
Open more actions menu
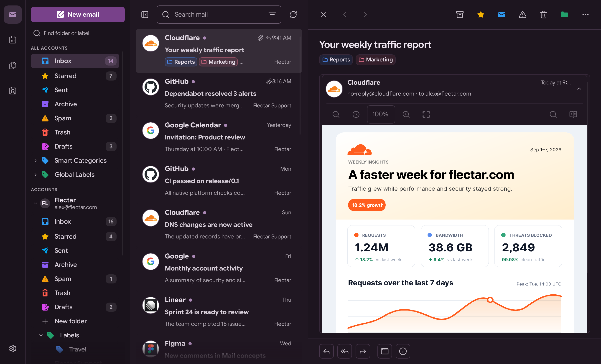click(585, 15)
